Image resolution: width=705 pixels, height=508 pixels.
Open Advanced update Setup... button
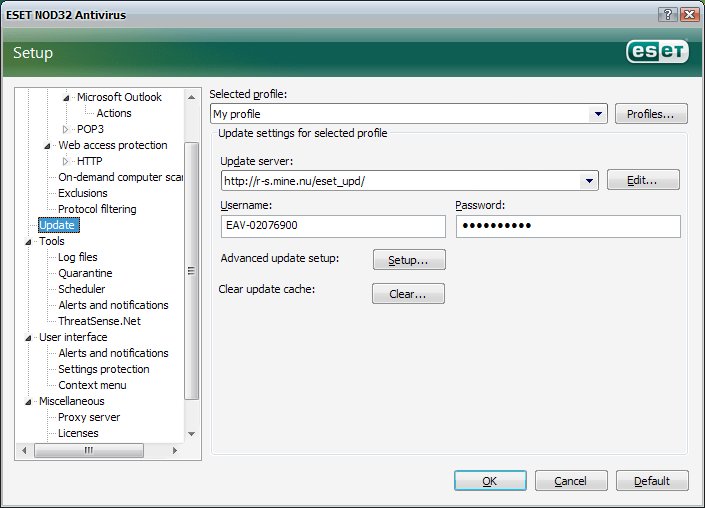[409, 260]
